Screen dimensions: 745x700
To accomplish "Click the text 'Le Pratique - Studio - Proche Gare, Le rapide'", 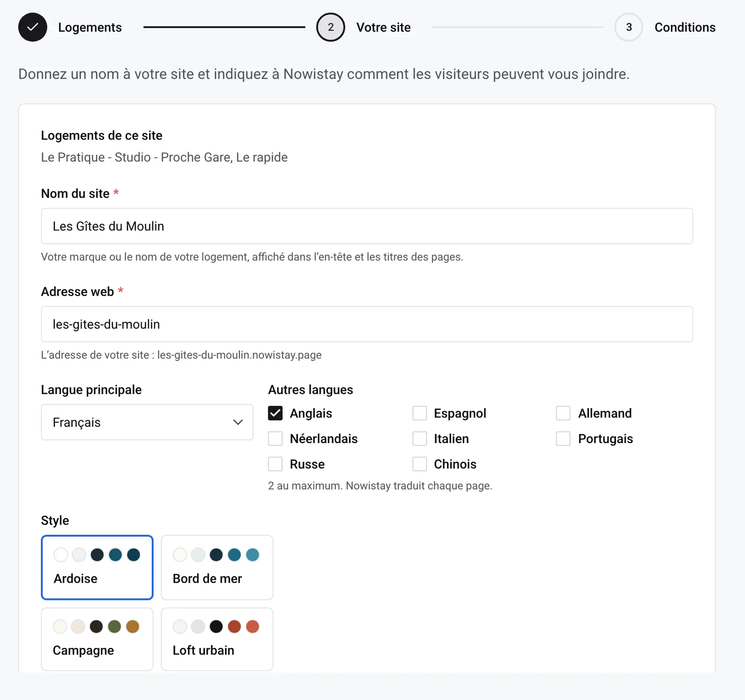I will click(164, 157).
